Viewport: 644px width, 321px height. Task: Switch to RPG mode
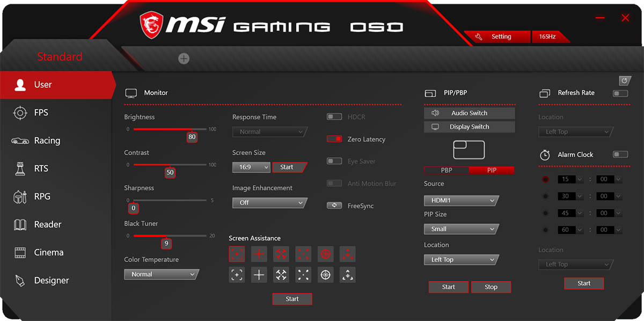click(56, 196)
